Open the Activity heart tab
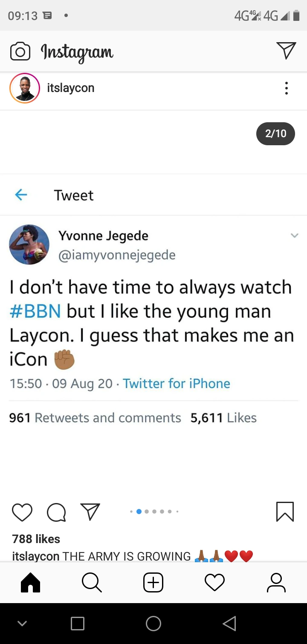This screenshot has width=307, height=644. 214,582
